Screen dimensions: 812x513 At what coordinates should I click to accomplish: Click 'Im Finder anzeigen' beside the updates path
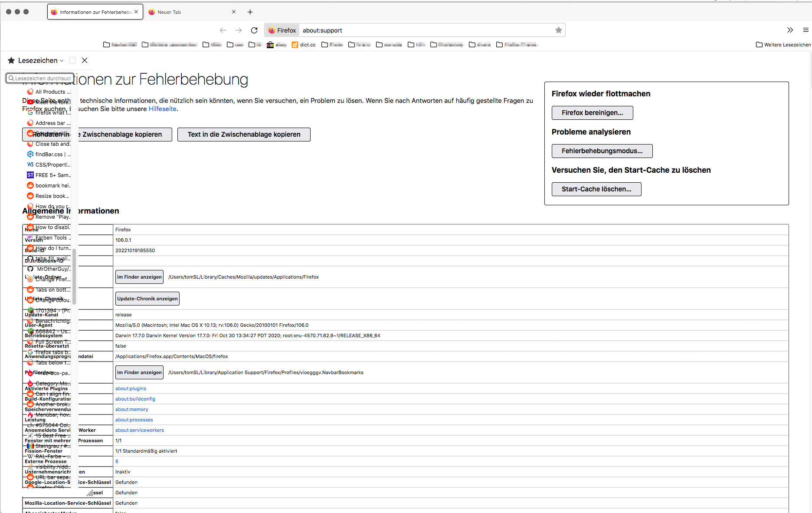pos(139,277)
